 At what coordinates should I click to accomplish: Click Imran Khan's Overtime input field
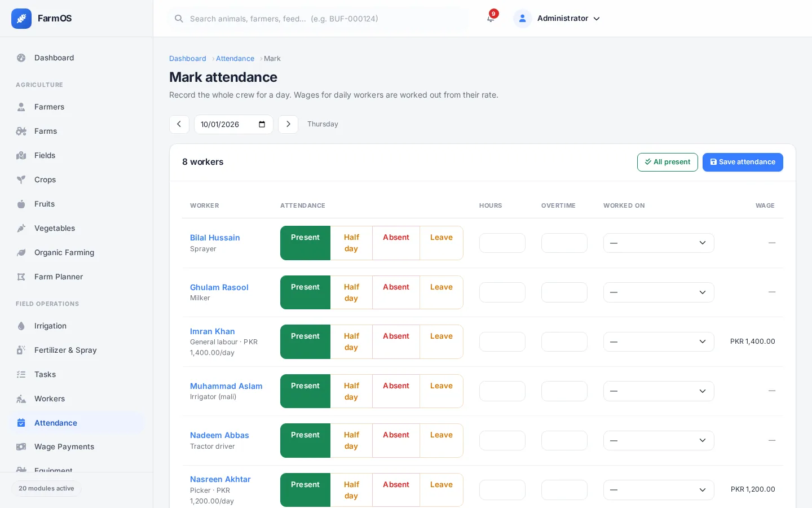click(x=564, y=341)
